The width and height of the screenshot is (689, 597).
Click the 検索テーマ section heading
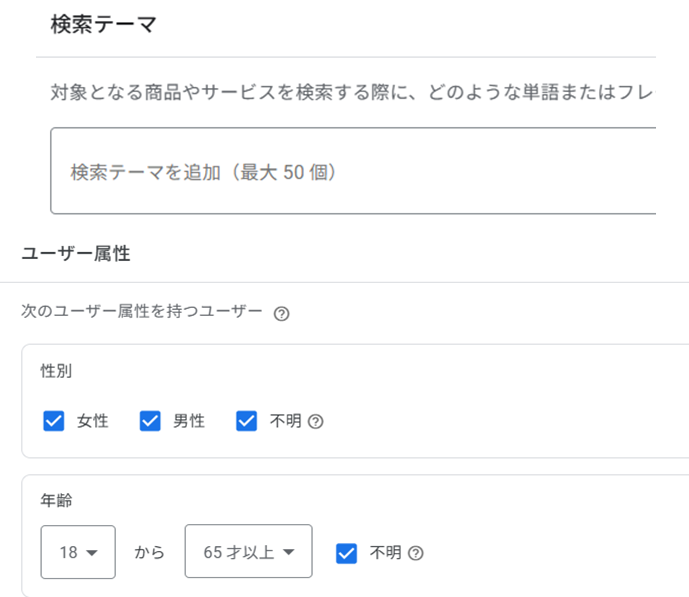[103, 25]
